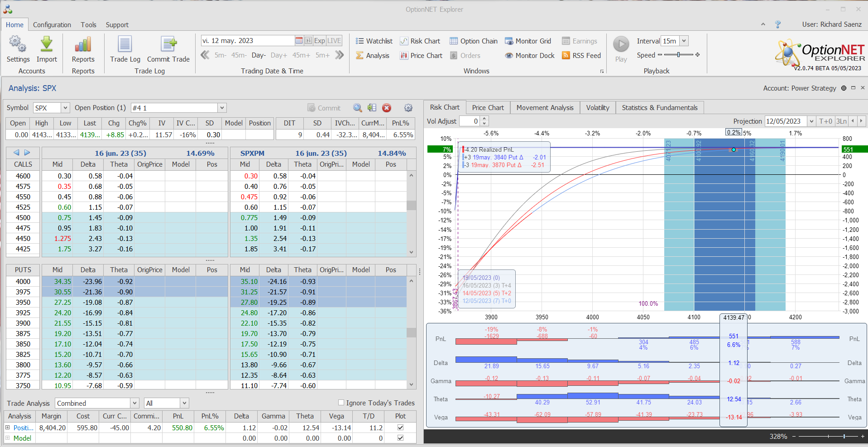Open the Tools ribbon tab

point(88,25)
